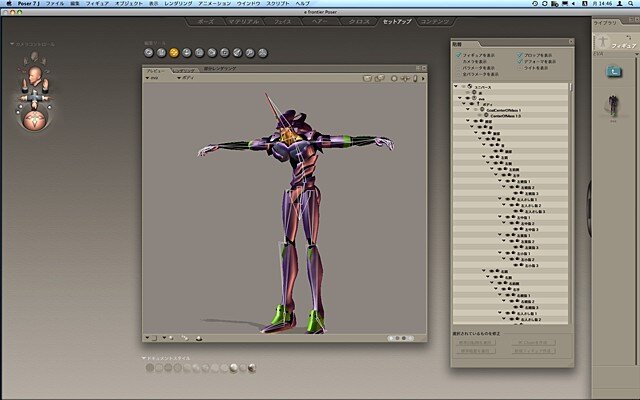Image resolution: width=640 pixels, height=400 pixels.
Task: Toggle the eye icon on the ボディ row
Action: (x=472, y=104)
